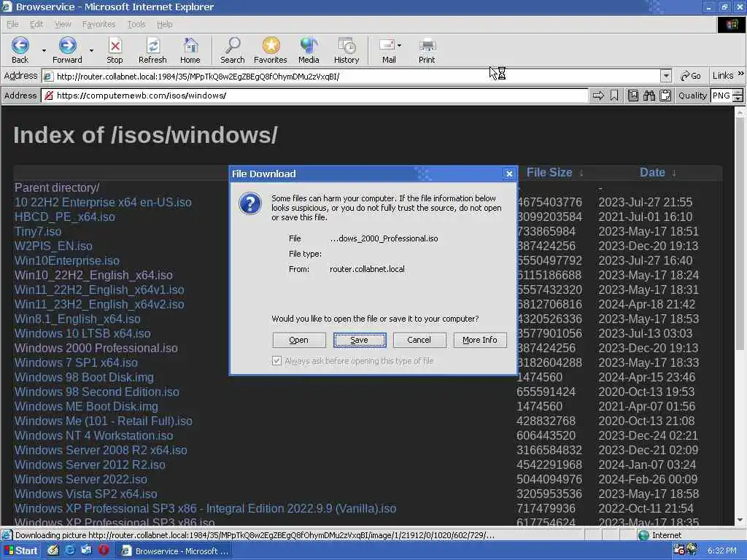The width and height of the screenshot is (747, 560).
Task: Open the Parent directory/ link
Action: point(57,187)
